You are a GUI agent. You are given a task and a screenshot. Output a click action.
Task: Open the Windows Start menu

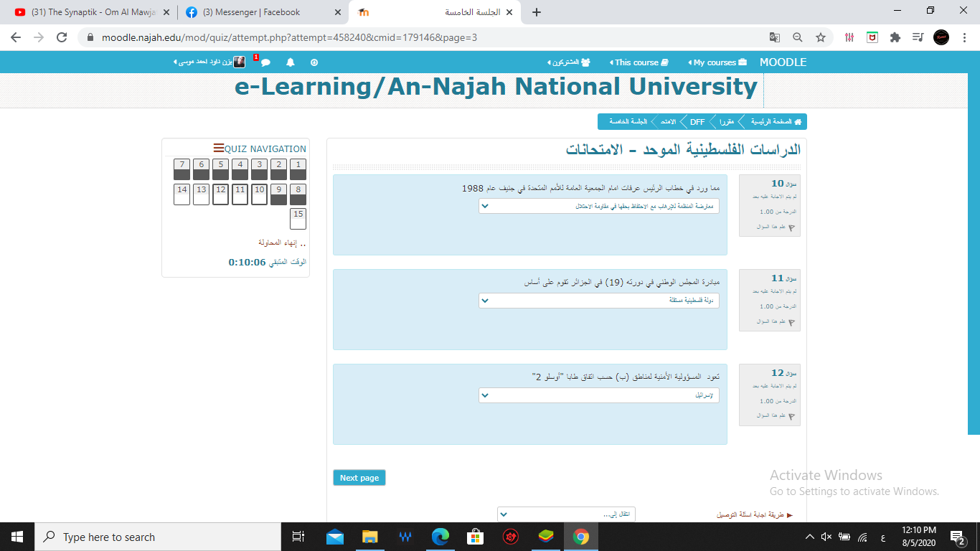[x=17, y=537]
